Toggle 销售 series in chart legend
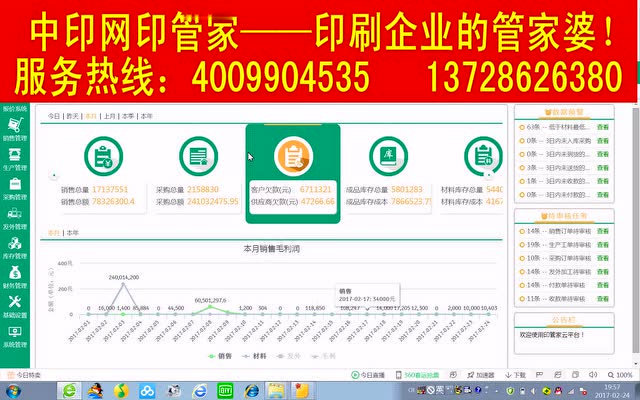 [x=220, y=356]
